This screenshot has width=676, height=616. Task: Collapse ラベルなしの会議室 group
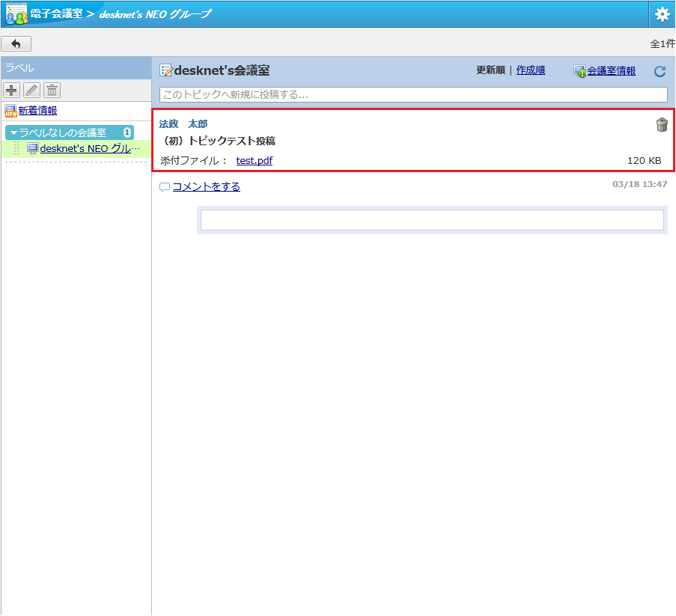click(x=69, y=132)
